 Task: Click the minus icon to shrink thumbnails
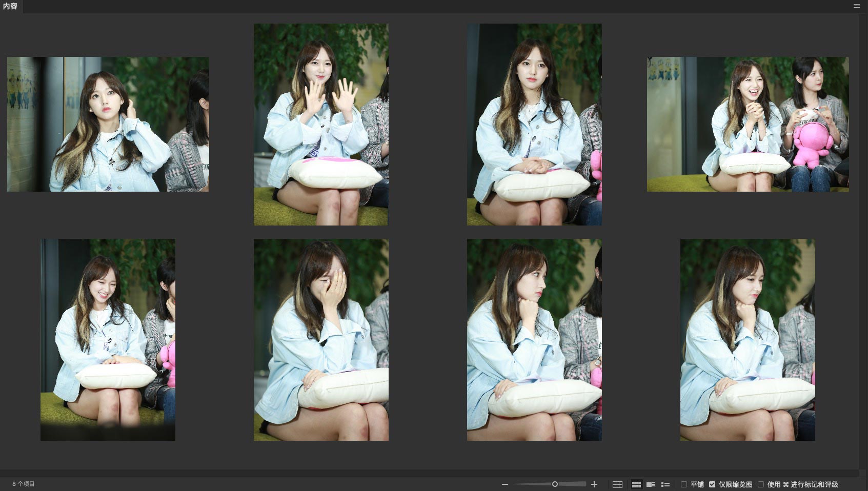(x=505, y=484)
